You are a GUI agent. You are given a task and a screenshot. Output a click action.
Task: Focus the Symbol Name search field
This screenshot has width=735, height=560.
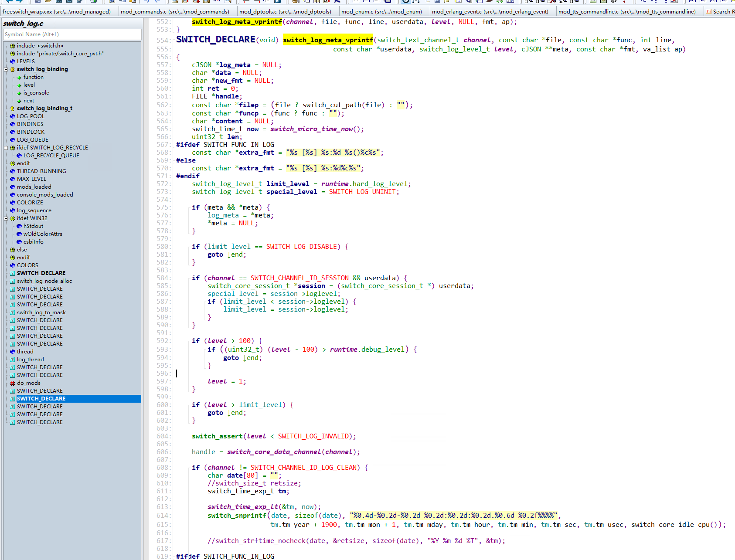[72, 34]
